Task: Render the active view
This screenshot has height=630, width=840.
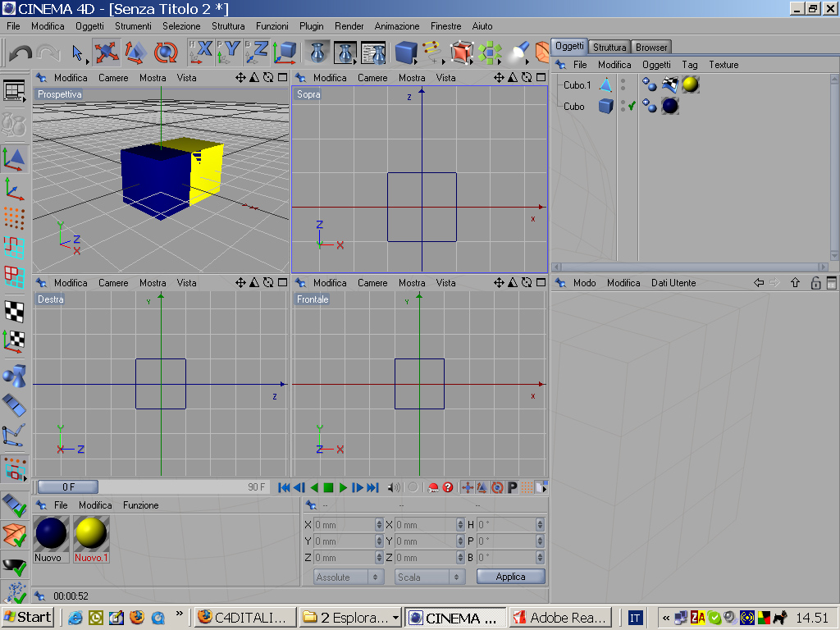Action: (317, 52)
